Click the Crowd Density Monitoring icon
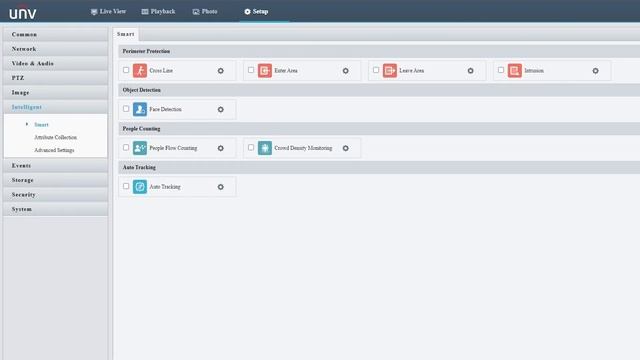 tap(264, 148)
